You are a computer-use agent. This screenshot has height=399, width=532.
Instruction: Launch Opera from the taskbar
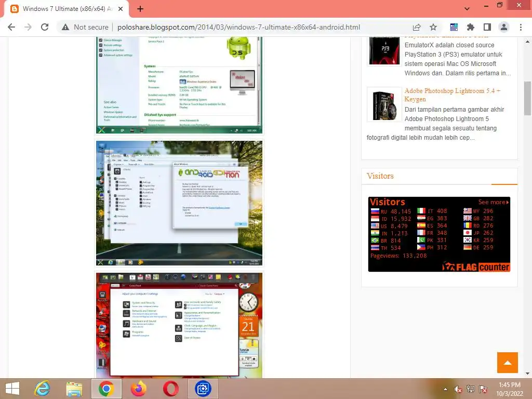pyautogui.click(x=170, y=389)
